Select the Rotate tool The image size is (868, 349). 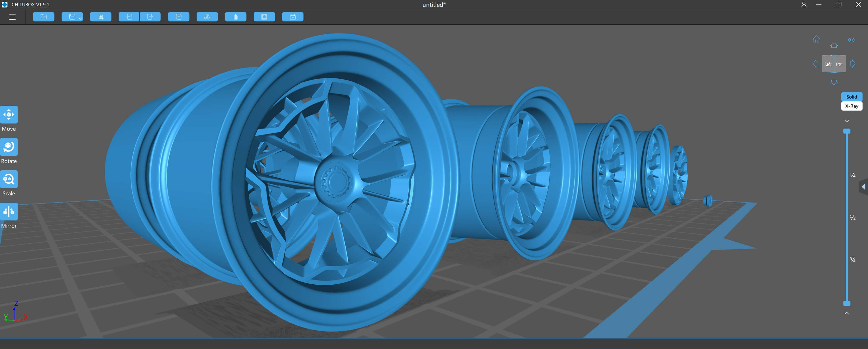[x=9, y=147]
